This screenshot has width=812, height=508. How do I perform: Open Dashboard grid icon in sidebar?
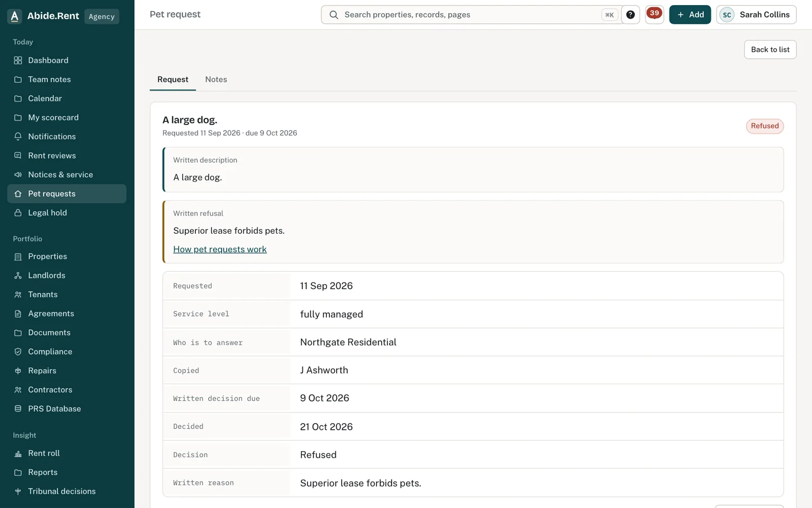[x=18, y=60]
